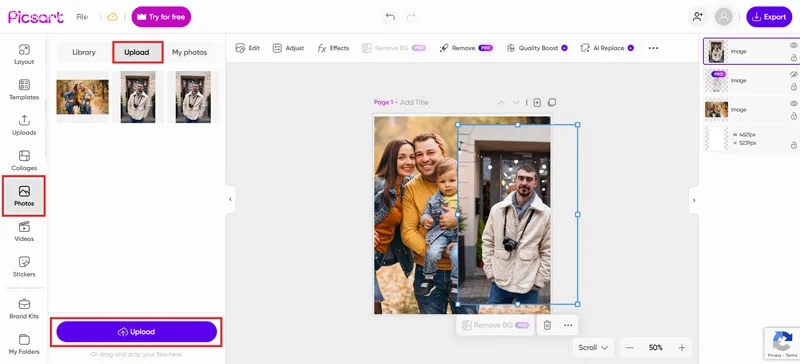Zoom out with the minus button
Viewport: 800px width, 364px height.
(x=630, y=348)
